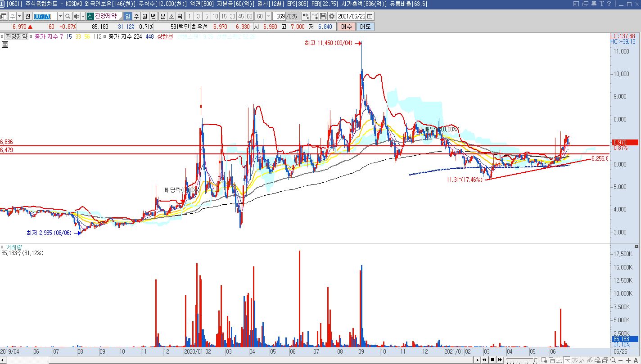The image size is (641, 364).
Task: Click the dashed chart region icon at bottom
Action: click(x=559, y=360)
